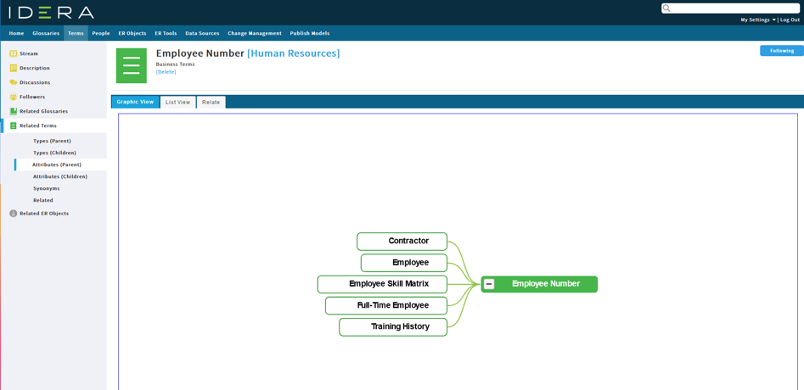Image resolution: width=804 pixels, height=390 pixels.
Task: Click the Followers people icon
Action: point(13,96)
